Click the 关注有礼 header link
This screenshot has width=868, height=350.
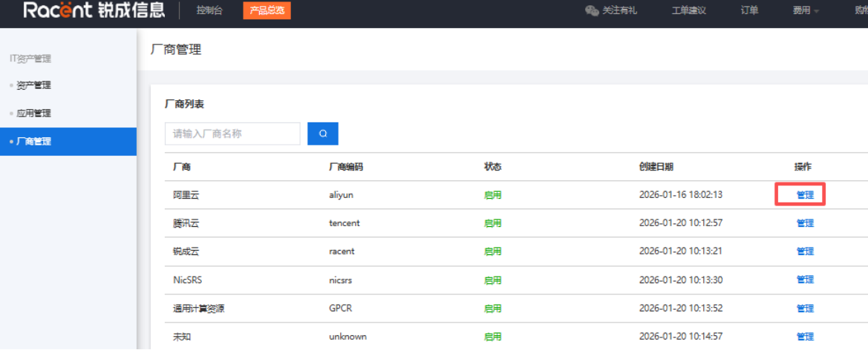click(x=619, y=11)
